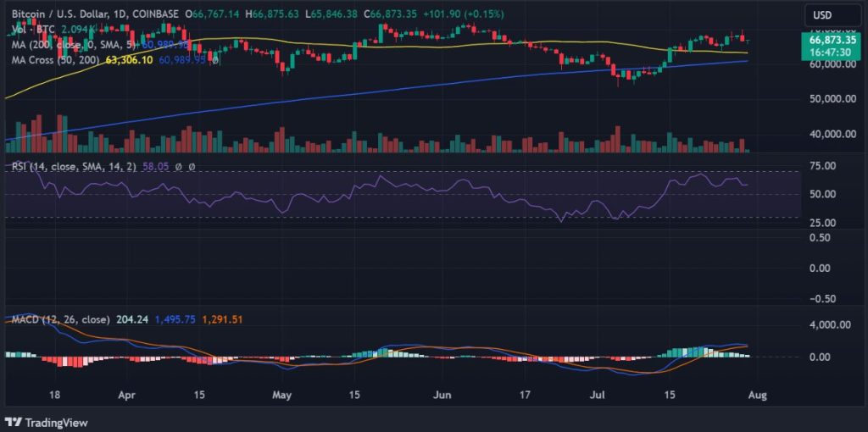Screen dimensions: 868x432
Task: Click the MACD histogram value 204.24
Action: click(x=132, y=319)
